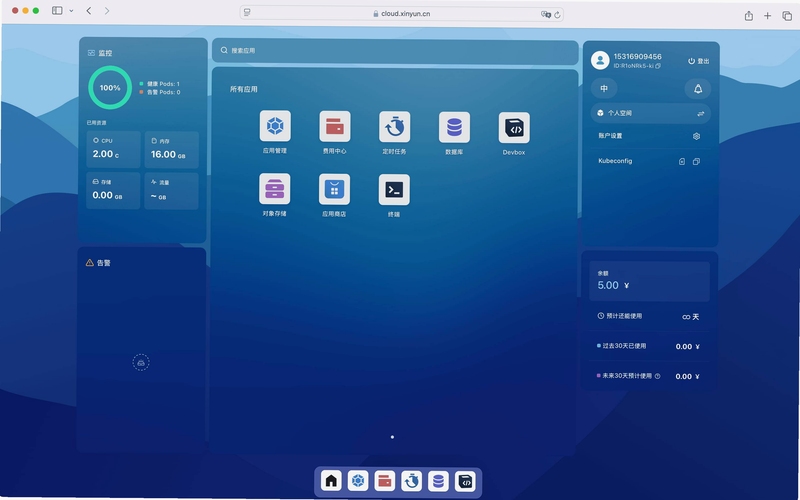This screenshot has height=500, width=800.
Task: Click the empty-state icon in the 告警 panel
Action: coord(141,362)
